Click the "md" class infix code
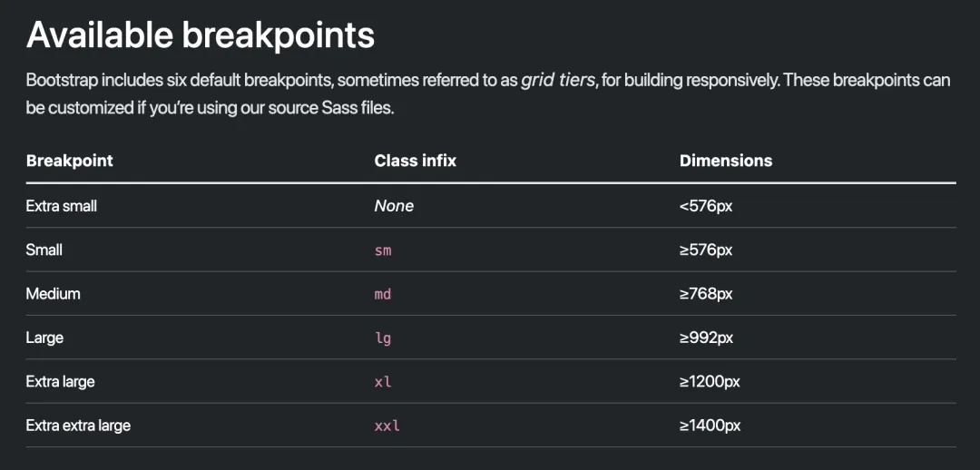980x470 pixels. coord(383,294)
